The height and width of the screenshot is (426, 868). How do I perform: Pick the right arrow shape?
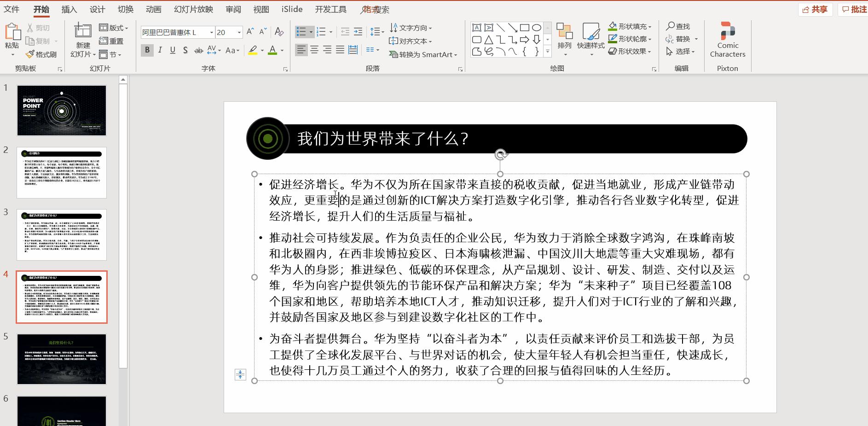click(x=525, y=40)
